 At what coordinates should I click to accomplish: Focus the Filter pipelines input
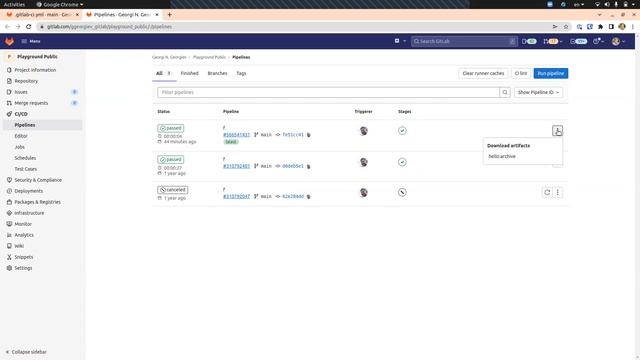pyautogui.click(x=329, y=93)
